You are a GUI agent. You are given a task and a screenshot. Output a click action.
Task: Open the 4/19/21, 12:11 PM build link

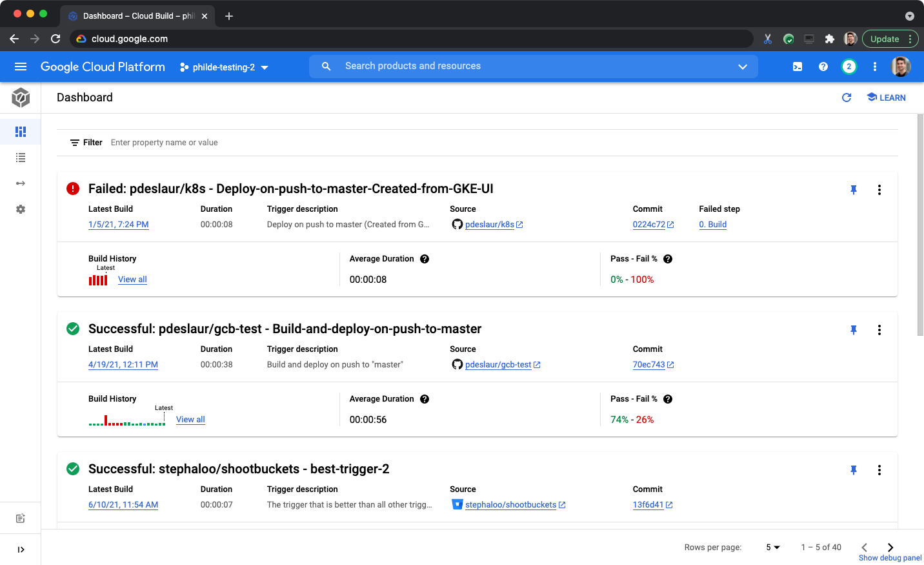pyautogui.click(x=123, y=365)
